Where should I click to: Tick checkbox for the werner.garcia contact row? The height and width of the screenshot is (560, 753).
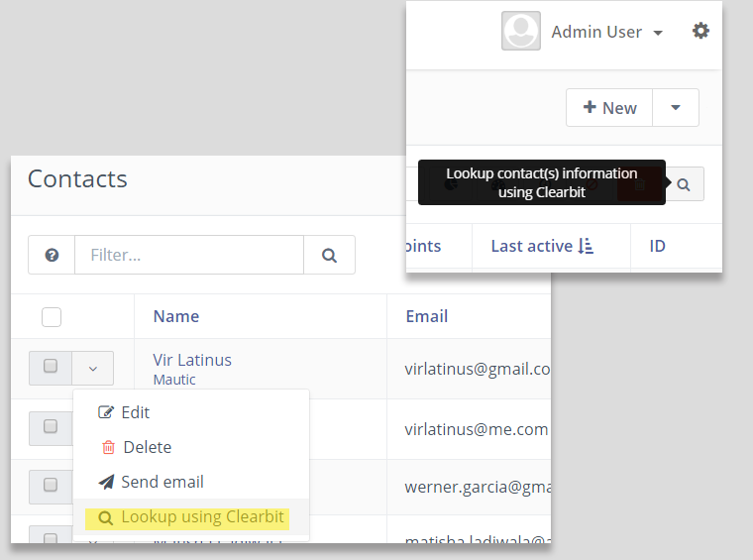[x=51, y=486]
